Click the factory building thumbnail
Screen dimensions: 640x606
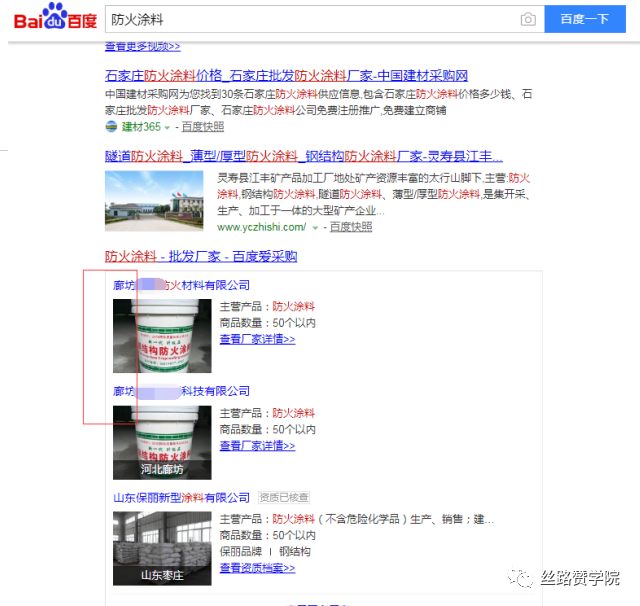[x=154, y=201]
